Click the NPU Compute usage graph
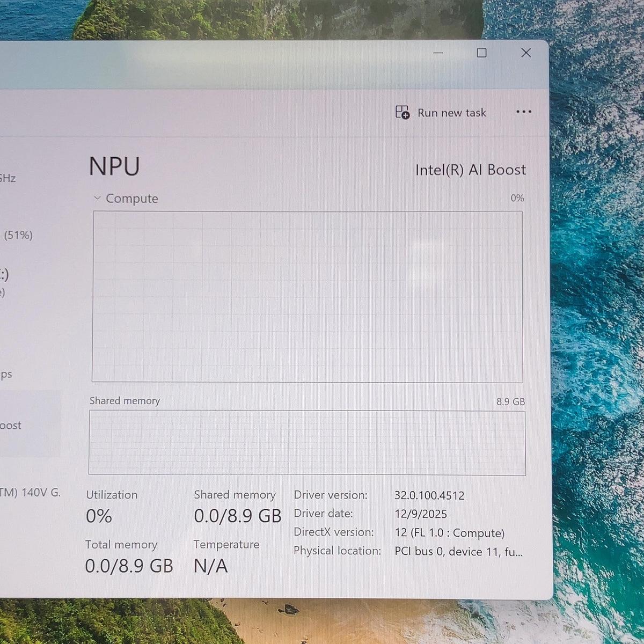This screenshot has height=644, width=644. click(308, 297)
